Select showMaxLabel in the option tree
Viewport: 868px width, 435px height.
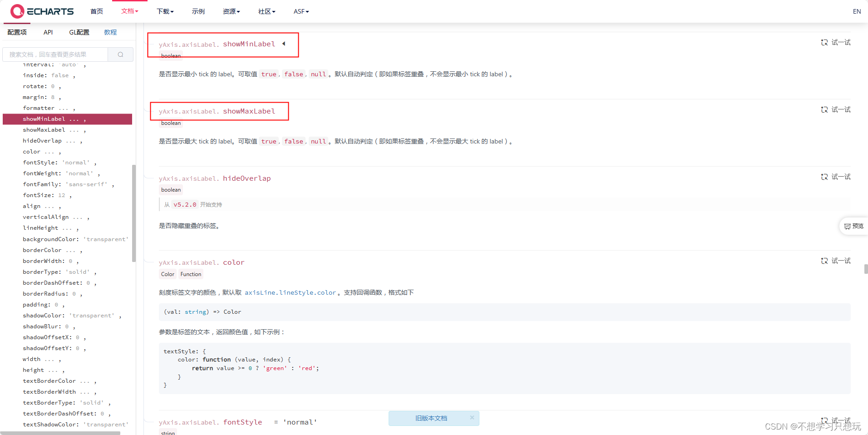pos(54,130)
